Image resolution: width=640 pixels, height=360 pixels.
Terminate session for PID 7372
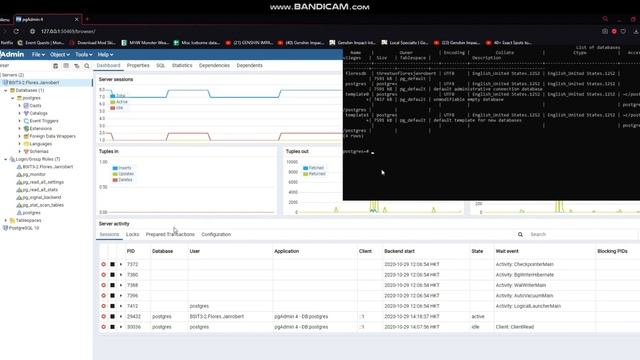(104, 264)
